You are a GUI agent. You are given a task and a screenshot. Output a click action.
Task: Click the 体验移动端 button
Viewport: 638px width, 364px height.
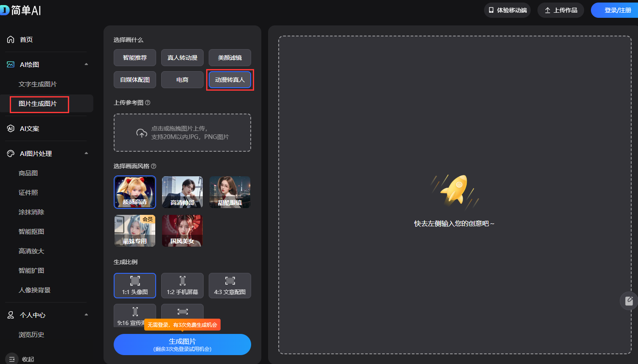tap(507, 10)
